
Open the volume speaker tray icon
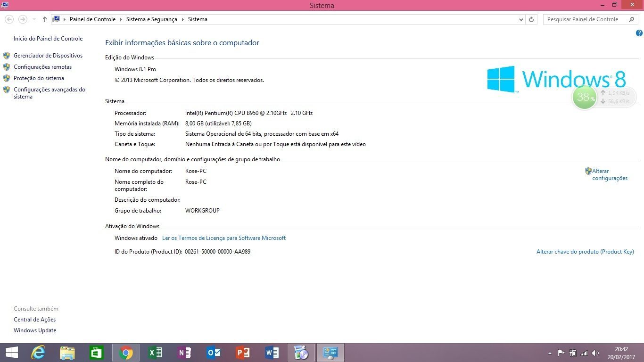tap(595, 353)
